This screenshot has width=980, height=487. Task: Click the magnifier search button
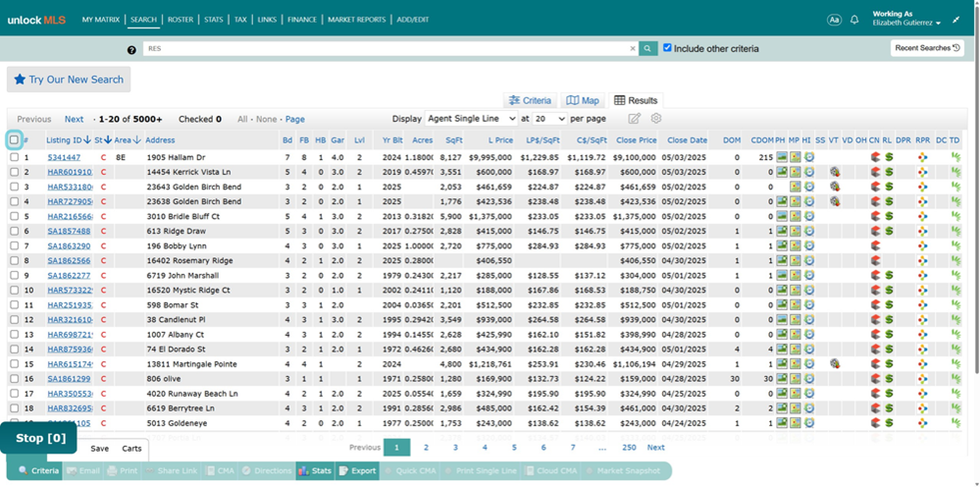point(648,48)
